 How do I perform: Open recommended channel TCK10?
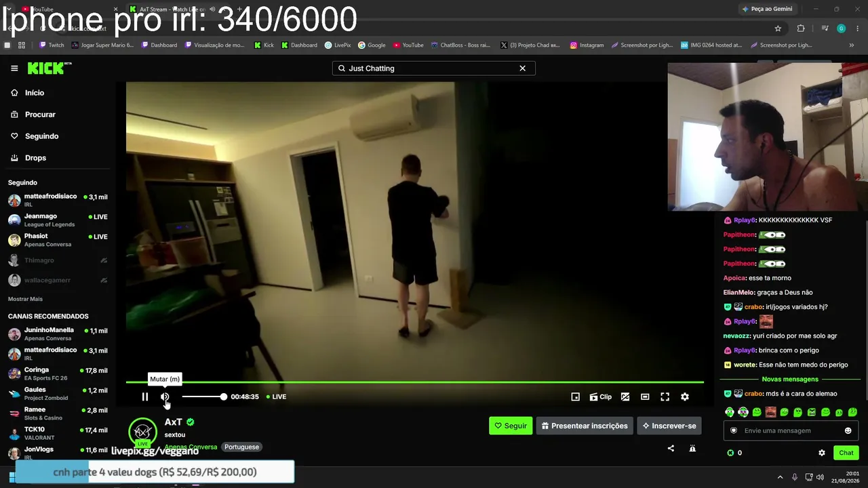pos(58,433)
